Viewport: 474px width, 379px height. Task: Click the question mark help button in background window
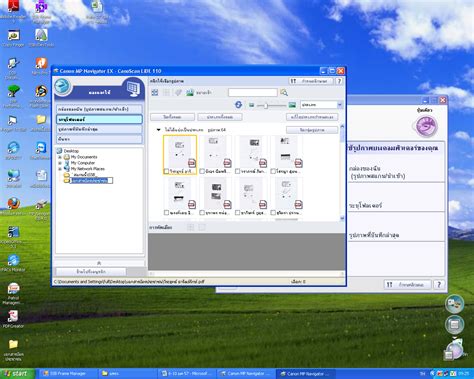coord(439,284)
